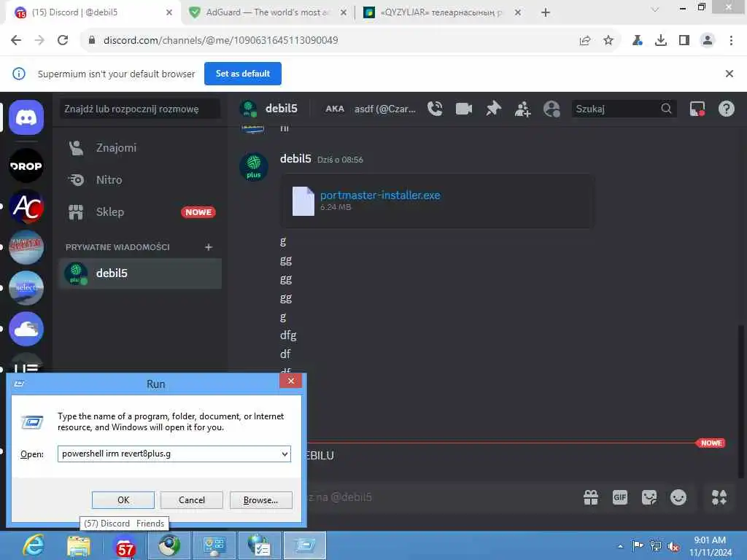747x560 pixels.
Task: Open Discord inbox icon
Action: pyautogui.click(x=697, y=109)
